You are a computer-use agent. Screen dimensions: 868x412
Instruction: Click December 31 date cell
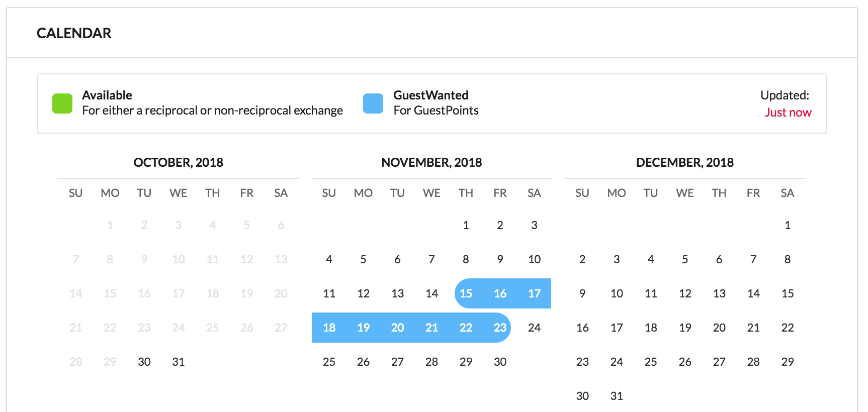pos(617,396)
